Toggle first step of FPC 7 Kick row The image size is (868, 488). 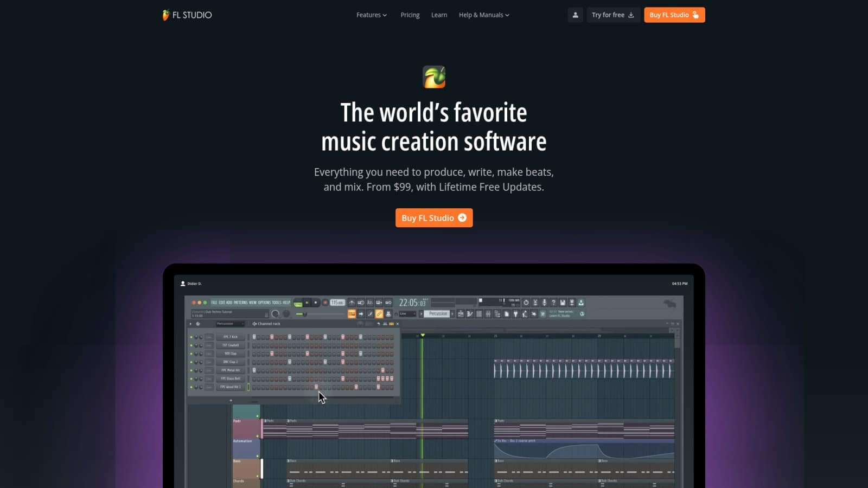pyautogui.click(x=254, y=337)
